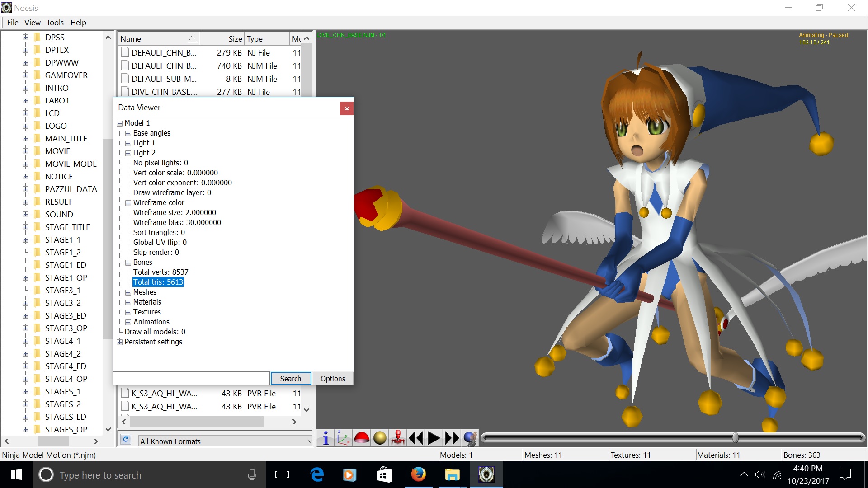Sort file list by Type column
868x488 pixels.
tap(267, 39)
